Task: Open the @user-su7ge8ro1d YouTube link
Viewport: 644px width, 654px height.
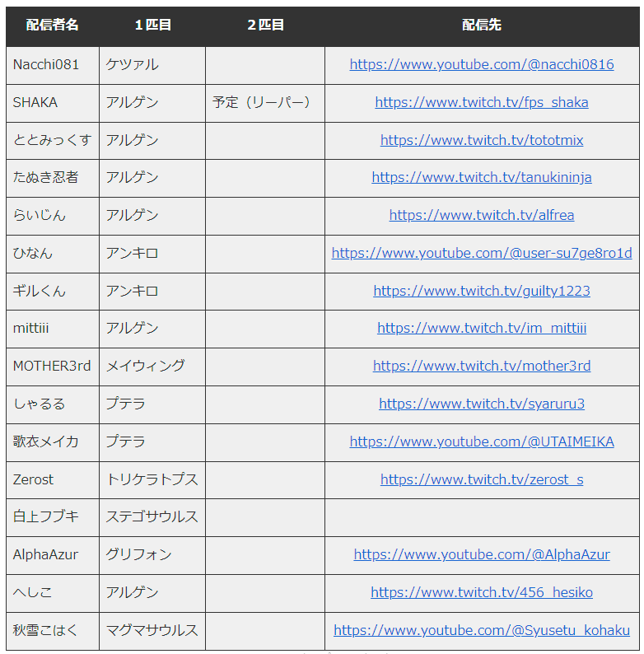Action: point(482,253)
